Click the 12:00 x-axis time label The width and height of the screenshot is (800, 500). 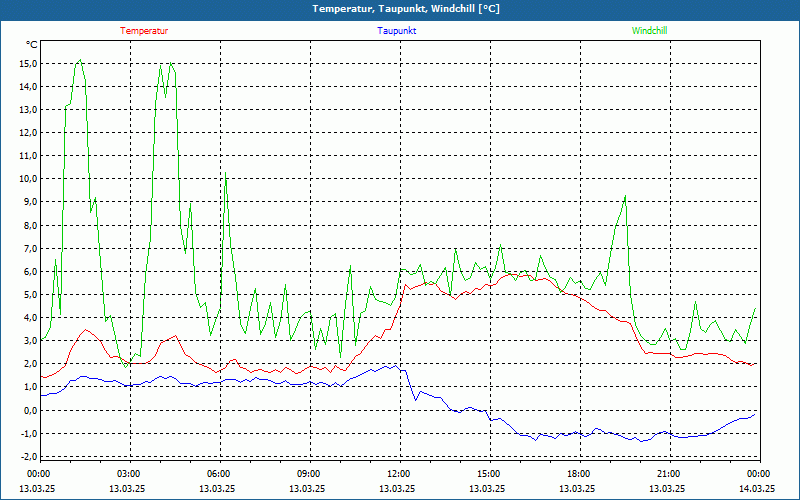400,474
